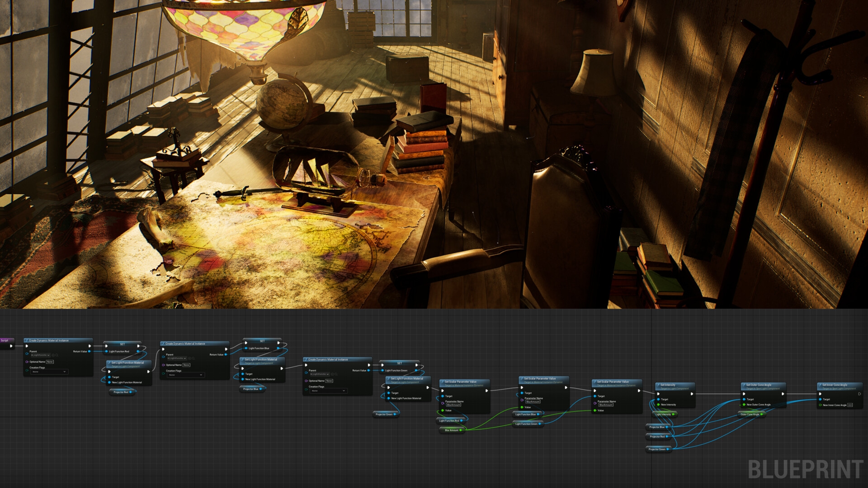Click the Outer Cone Angle variable node
Screen dimensions: 868x488
point(750,414)
